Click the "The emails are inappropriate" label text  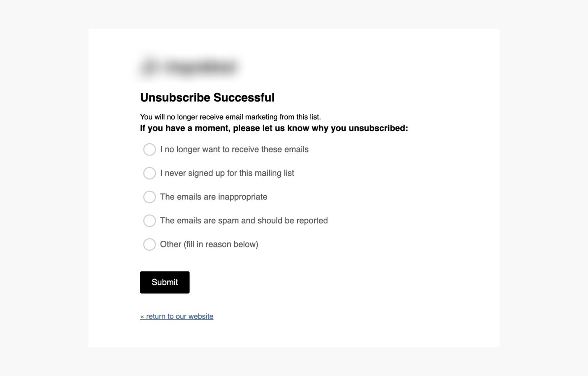213,197
